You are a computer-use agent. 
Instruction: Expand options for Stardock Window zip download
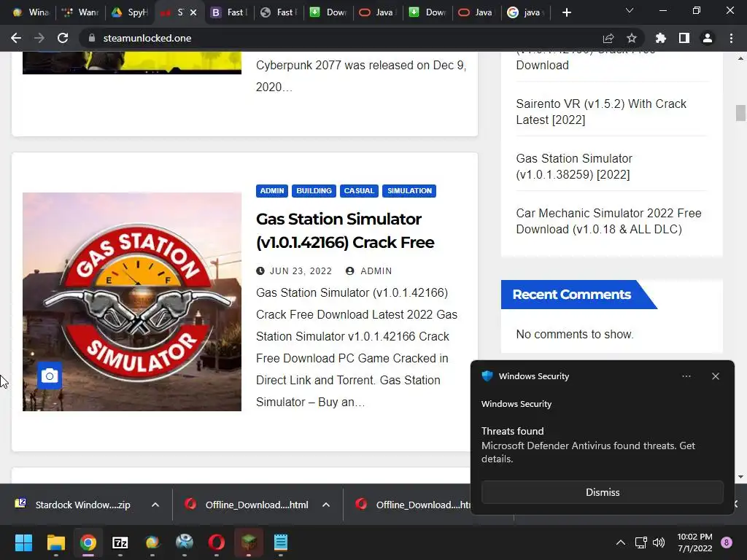pyautogui.click(x=155, y=505)
